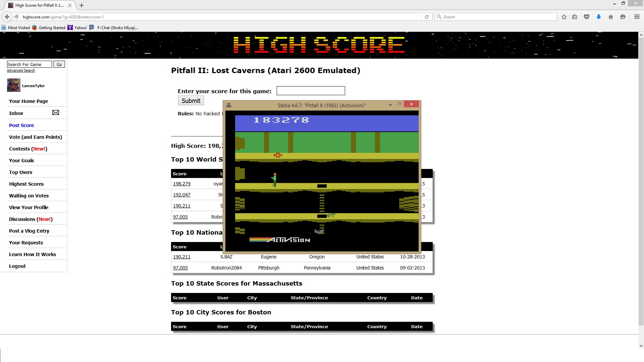644x362 pixels.
Task: Focus the browser URL address bar
Action: pyautogui.click(x=221, y=17)
